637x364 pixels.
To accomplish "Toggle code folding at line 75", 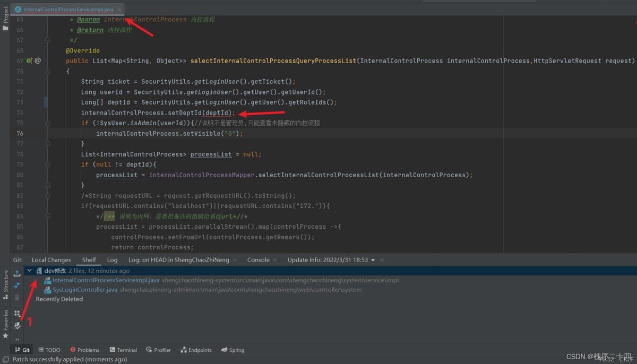I will pyautogui.click(x=47, y=123).
